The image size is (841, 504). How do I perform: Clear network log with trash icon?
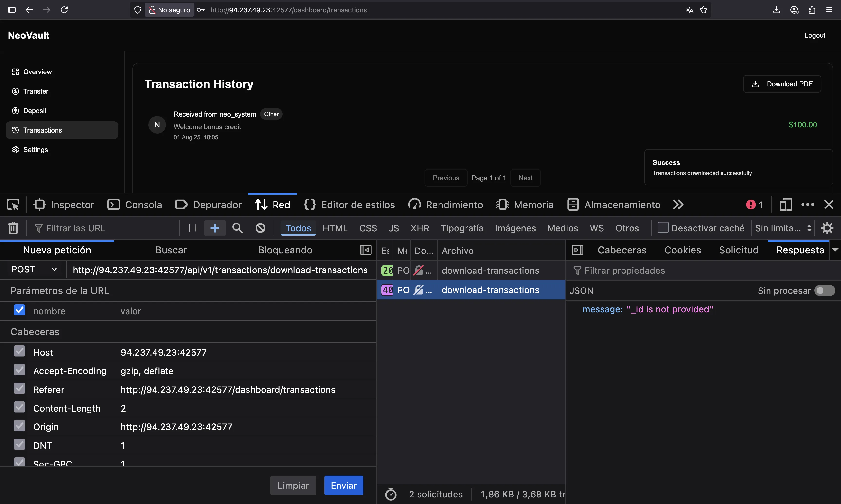[13, 228]
